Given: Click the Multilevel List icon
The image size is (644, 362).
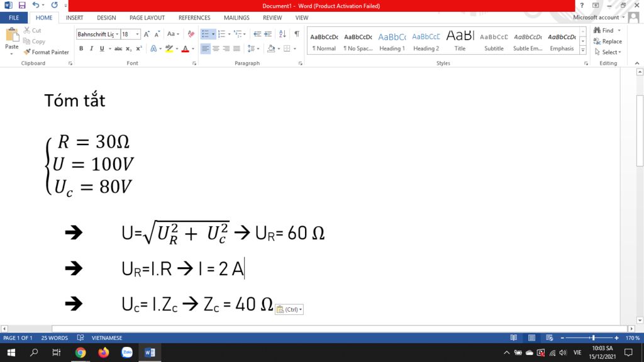Looking at the screenshot, I should tap(238, 34).
